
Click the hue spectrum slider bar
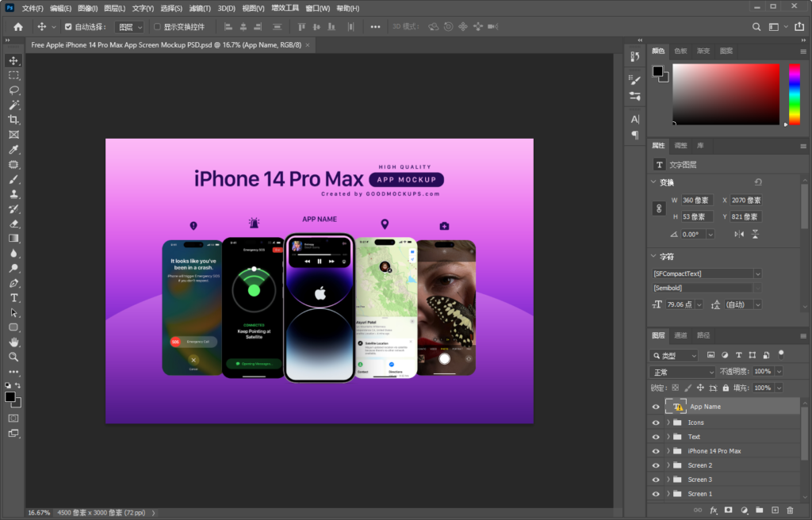pos(795,94)
